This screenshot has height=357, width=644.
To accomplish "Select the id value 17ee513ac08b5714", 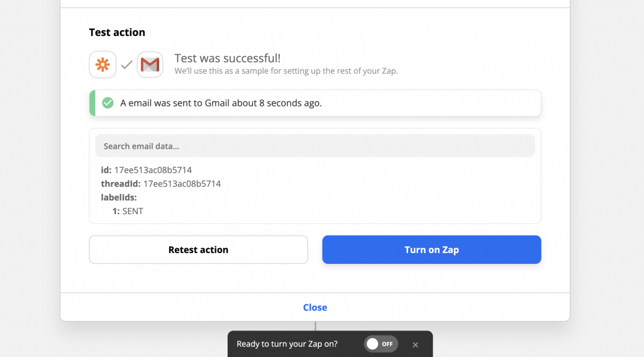I will (x=153, y=170).
